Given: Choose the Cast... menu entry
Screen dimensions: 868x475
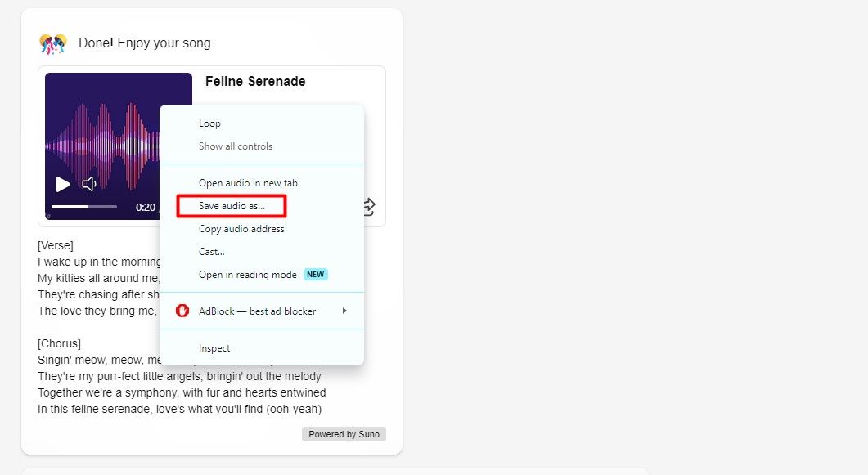Looking at the screenshot, I should click(211, 252).
